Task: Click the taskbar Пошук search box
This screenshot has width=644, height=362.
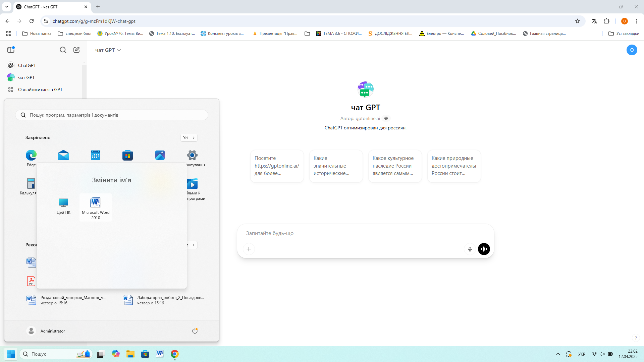Action: [x=56, y=354]
